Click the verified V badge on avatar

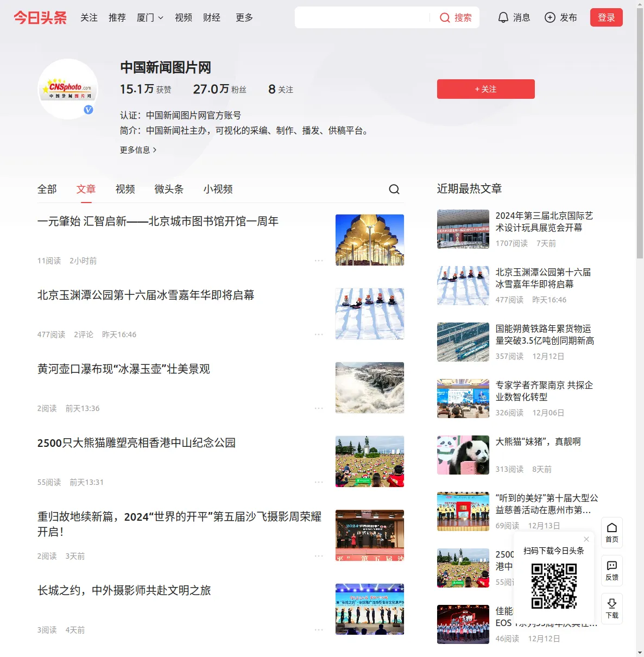(x=89, y=110)
